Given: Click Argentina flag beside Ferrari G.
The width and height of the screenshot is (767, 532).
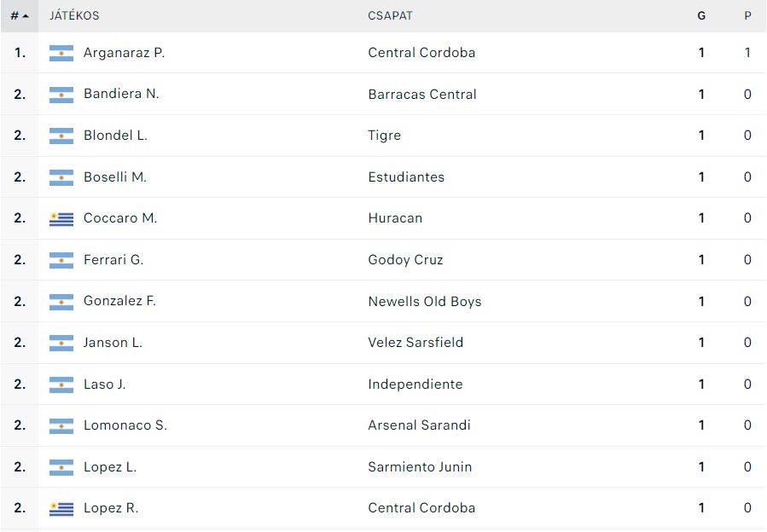Looking at the screenshot, I should pyautogui.click(x=61, y=260).
